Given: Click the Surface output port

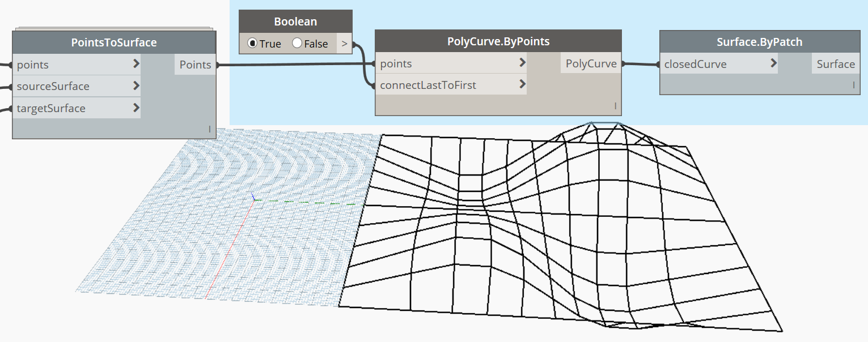Looking at the screenshot, I should pos(836,64).
